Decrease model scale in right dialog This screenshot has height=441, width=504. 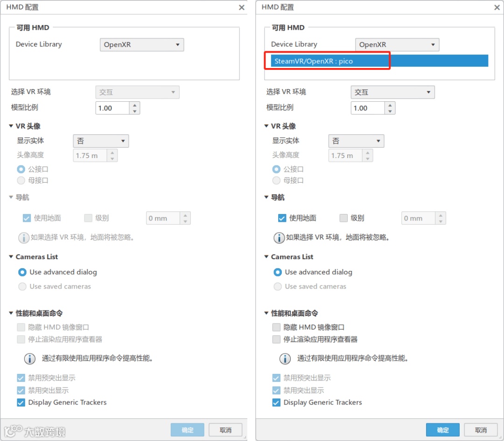[x=390, y=111]
